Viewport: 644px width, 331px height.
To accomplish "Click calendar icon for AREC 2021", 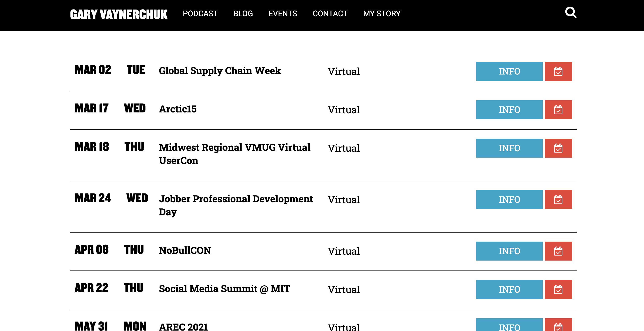I will (558, 325).
